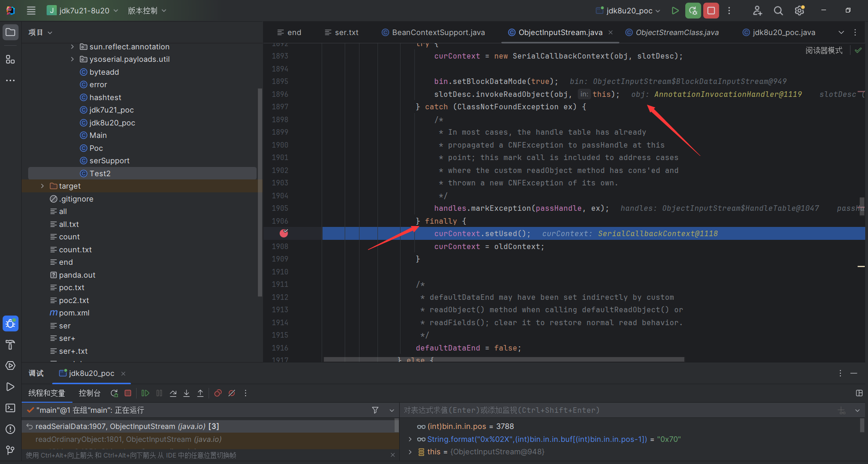Close jdk8u20_poc debug session tab
The width and height of the screenshot is (868, 464).
[x=123, y=374]
